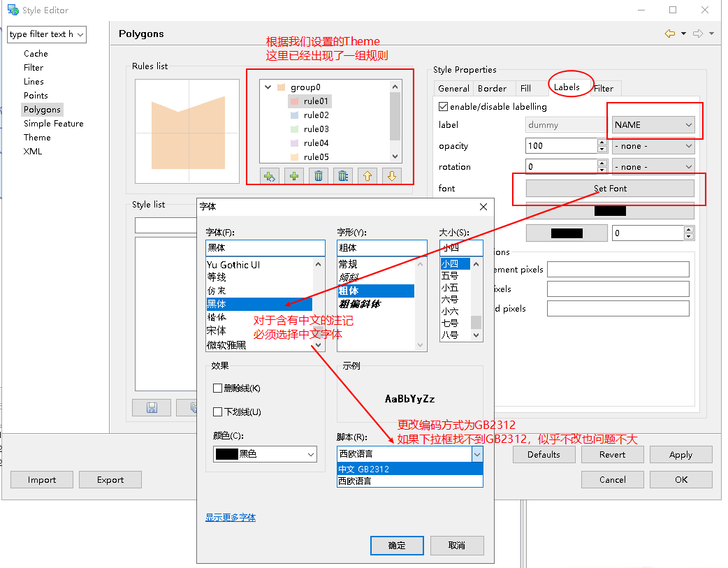Viewport: 728px width, 568px height.
Task: Move rule up with yellow up arrow
Action: click(x=367, y=177)
